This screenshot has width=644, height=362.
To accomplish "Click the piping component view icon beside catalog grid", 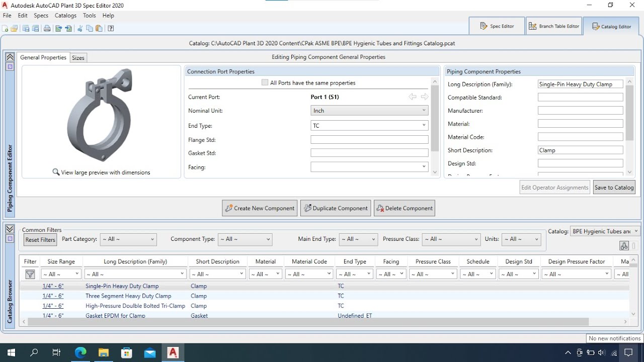I will [x=624, y=245].
